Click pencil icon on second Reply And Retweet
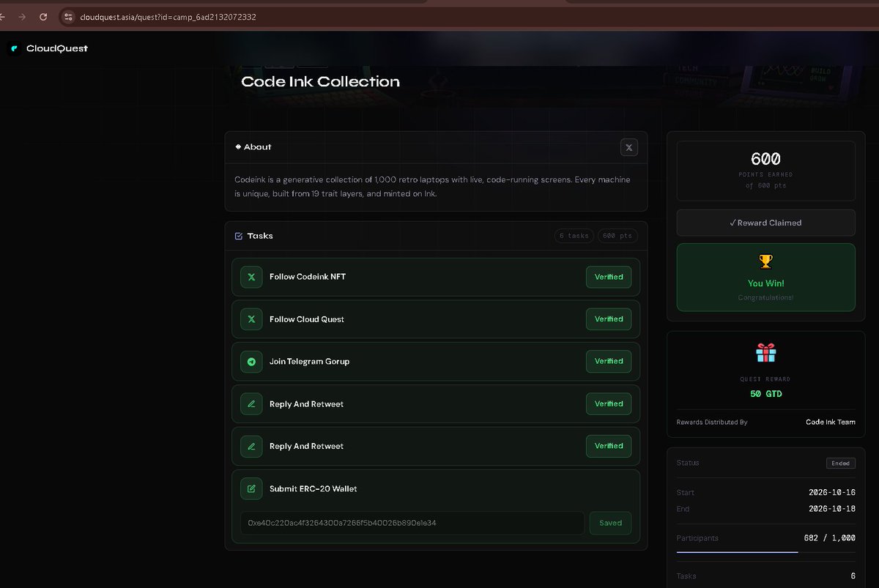Image resolution: width=879 pixels, height=588 pixels. (251, 446)
